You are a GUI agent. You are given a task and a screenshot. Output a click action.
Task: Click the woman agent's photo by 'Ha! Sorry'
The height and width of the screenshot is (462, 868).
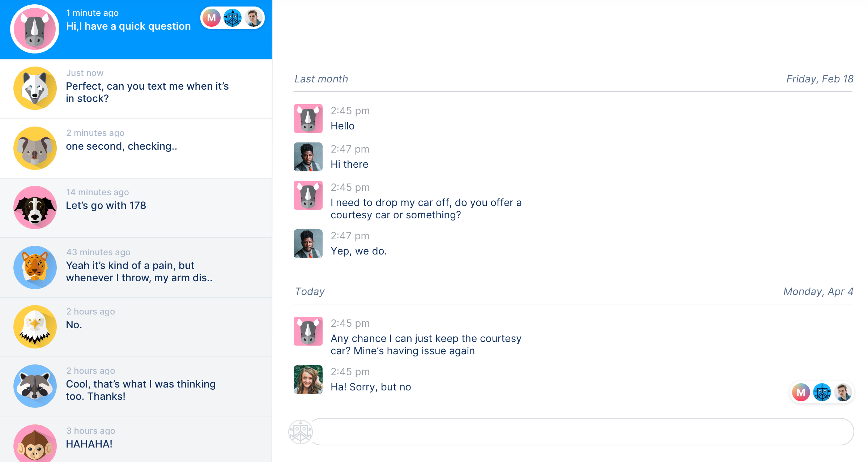pos(308,380)
